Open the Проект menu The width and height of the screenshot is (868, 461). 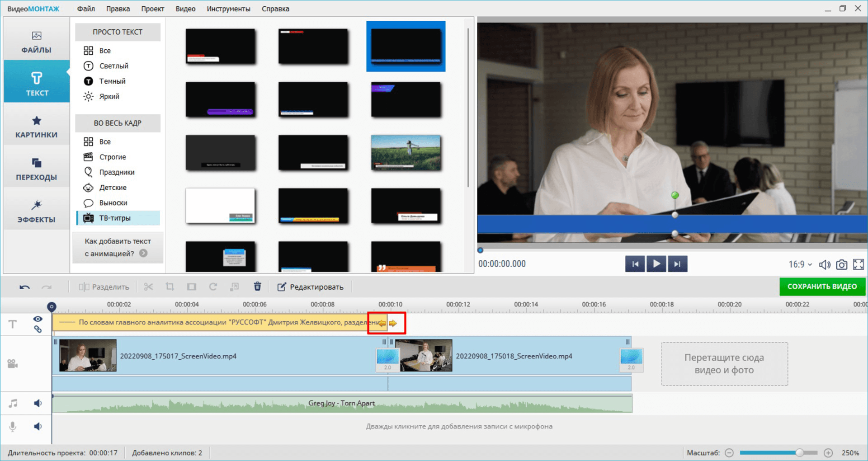[x=152, y=9]
